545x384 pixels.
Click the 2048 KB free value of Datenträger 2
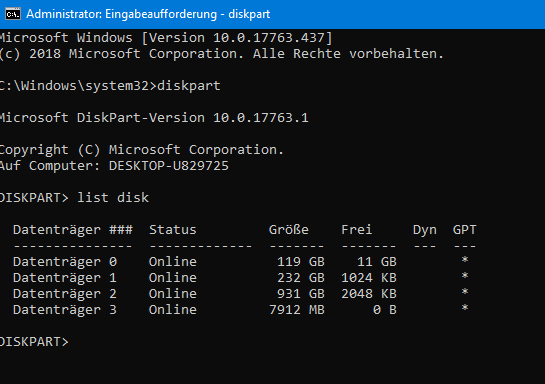click(x=369, y=294)
